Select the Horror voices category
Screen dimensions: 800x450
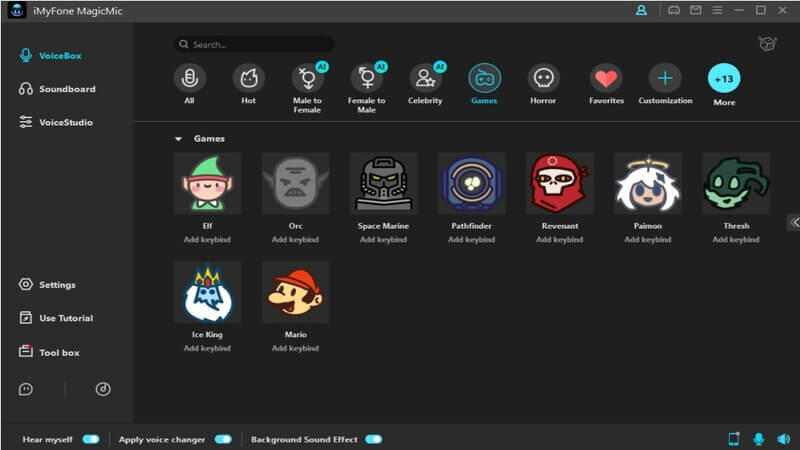(x=543, y=84)
